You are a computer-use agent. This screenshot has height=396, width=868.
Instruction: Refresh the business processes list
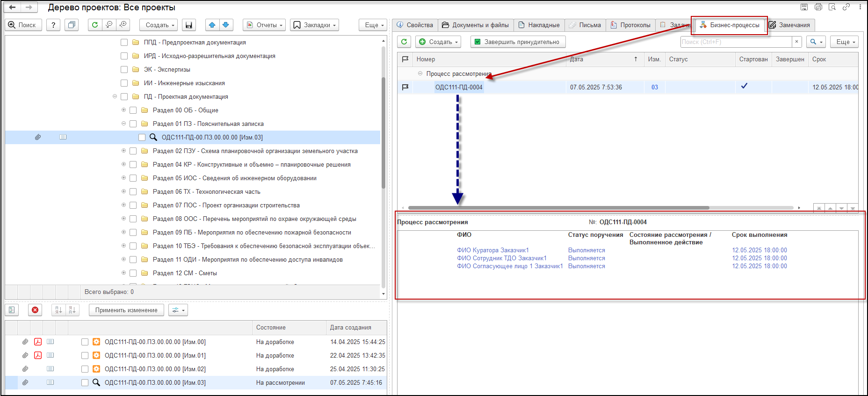point(404,42)
